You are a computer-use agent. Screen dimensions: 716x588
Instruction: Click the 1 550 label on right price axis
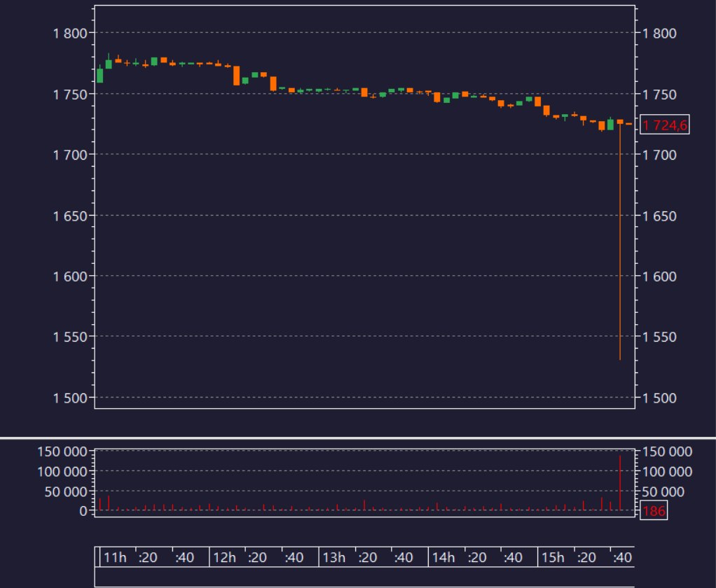659,337
